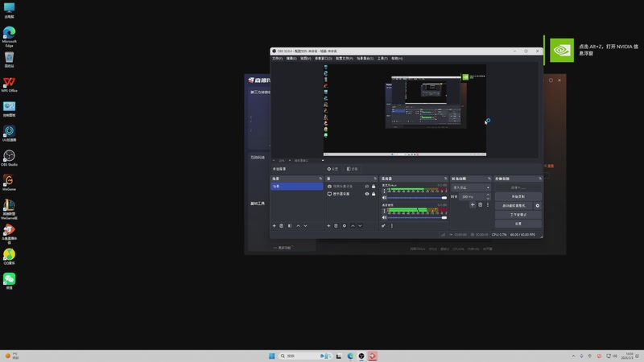Toggle visibility of display capture source
Screen dimensions: 644x362
click(367, 194)
